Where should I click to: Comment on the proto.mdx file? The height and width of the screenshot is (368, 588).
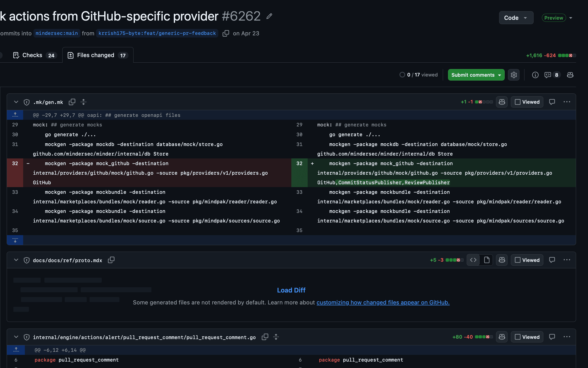tap(552, 260)
